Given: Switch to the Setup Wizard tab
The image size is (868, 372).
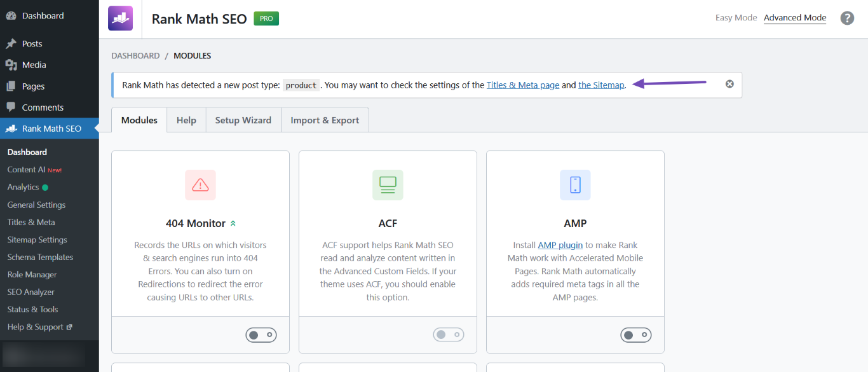Looking at the screenshot, I should tap(243, 120).
